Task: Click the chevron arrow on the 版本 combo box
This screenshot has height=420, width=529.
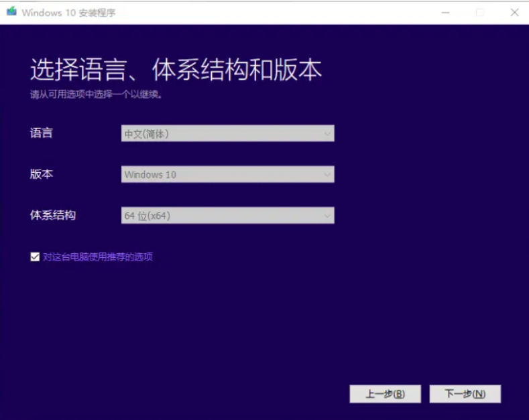Action: click(x=327, y=175)
